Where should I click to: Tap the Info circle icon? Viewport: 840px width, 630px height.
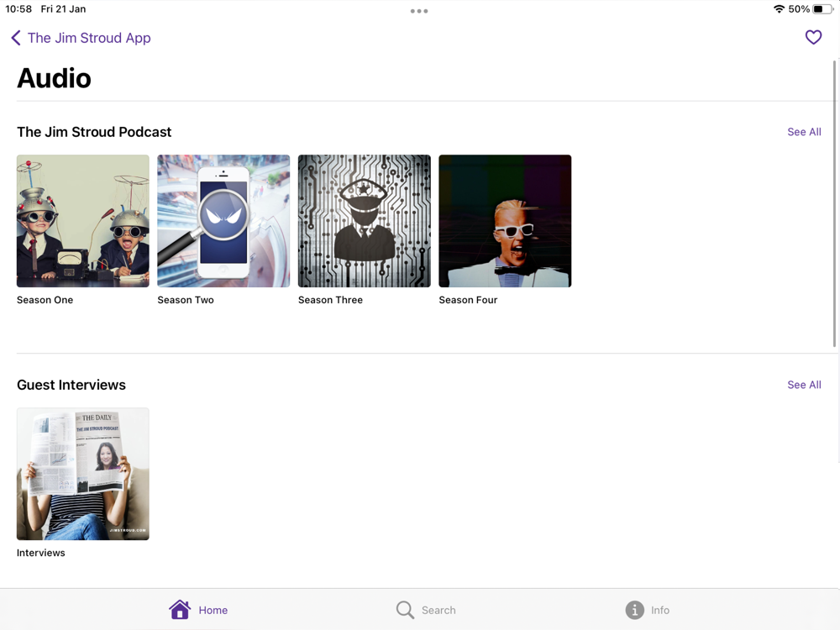tap(634, 610)
